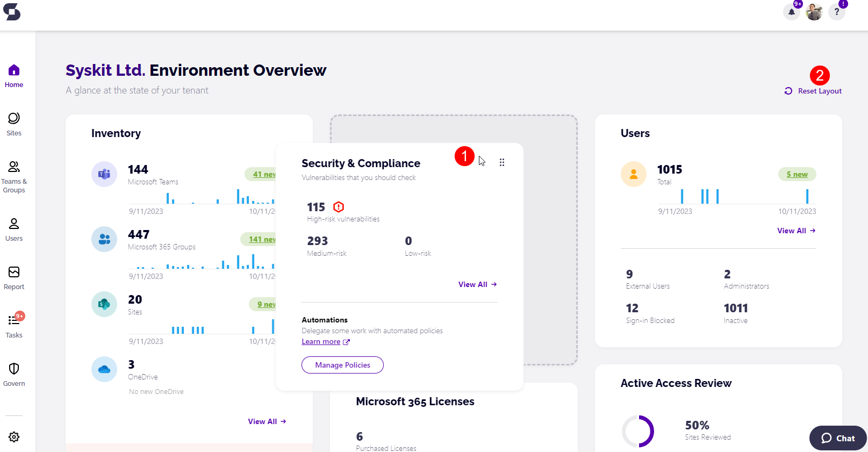Click View All in Users card
Viewport: 868px width, 452px height.
797,231
